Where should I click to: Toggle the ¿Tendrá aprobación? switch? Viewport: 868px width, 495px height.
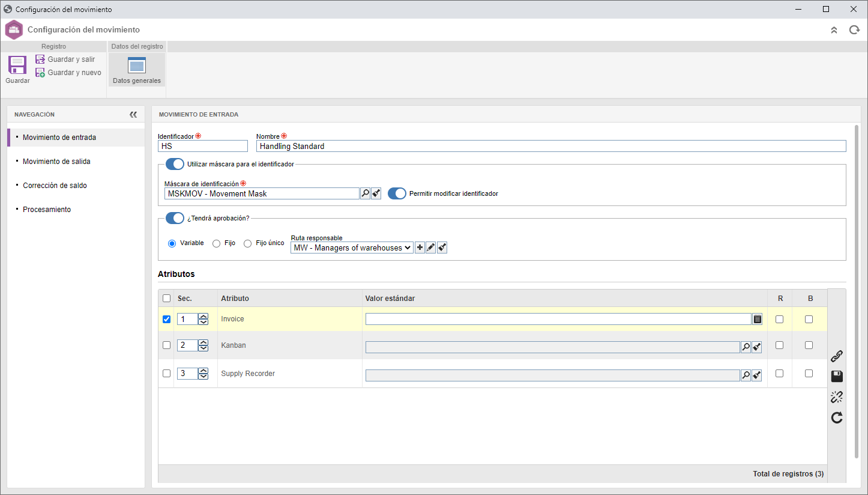175,218
